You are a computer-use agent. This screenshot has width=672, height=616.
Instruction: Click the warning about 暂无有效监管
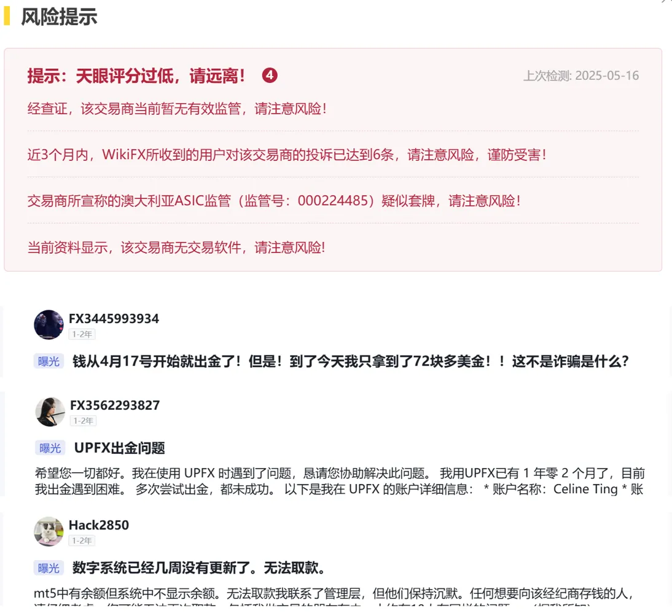click(177, 109)
